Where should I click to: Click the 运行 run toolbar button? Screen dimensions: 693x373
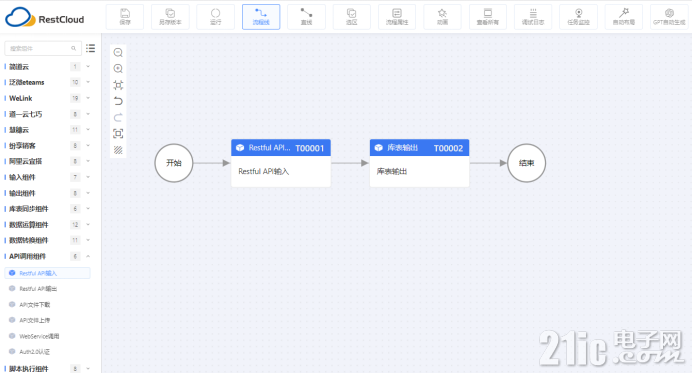click(216, 17)
